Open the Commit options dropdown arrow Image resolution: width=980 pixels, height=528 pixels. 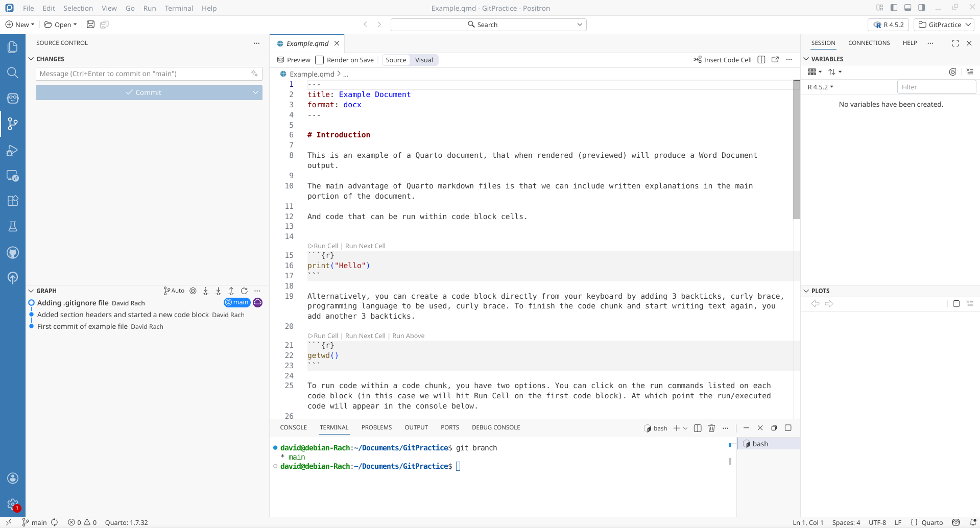tap(255, 92)
